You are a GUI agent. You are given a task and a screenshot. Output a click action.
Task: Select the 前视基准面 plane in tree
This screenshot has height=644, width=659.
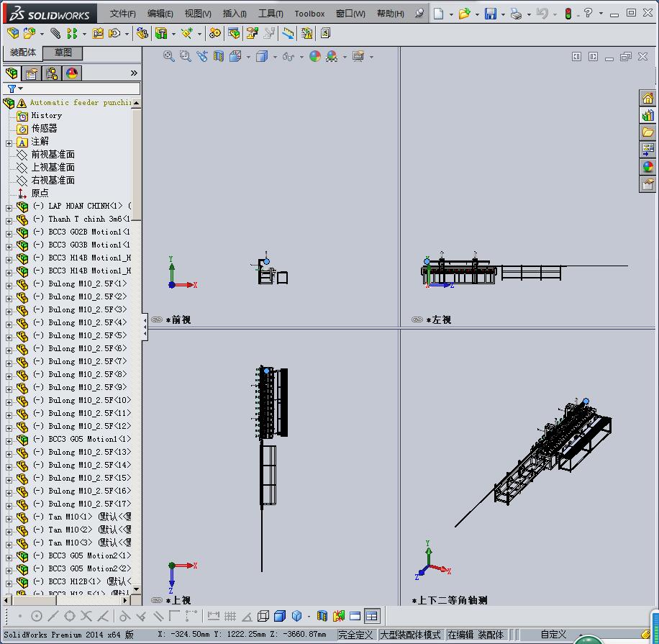click(x=53, y=154)
